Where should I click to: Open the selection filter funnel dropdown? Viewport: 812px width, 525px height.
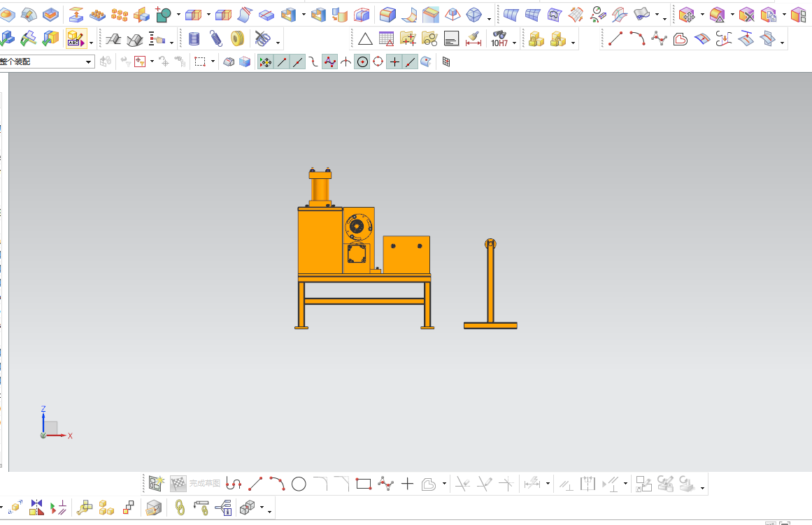152,62
